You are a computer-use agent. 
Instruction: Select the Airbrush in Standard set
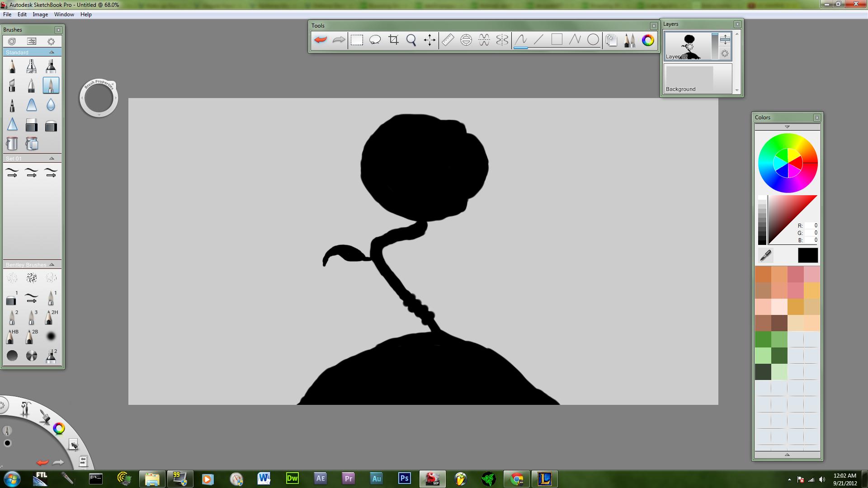click(x=31, y=66)
